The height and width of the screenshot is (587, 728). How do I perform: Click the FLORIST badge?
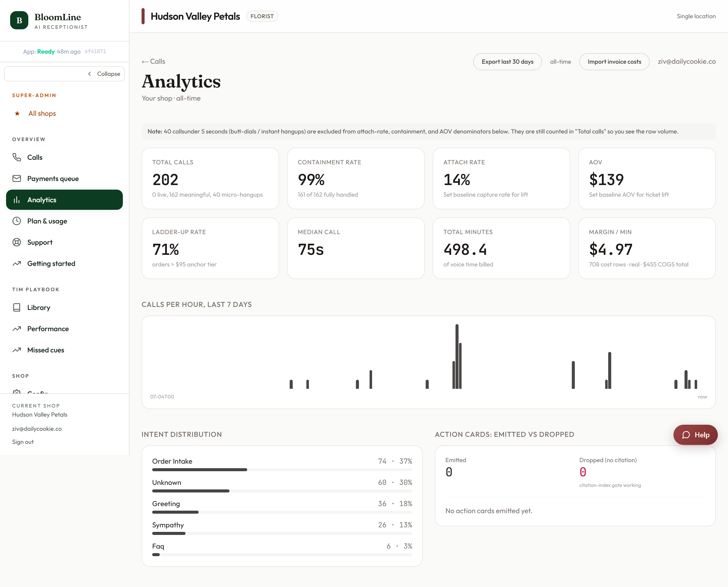point(262,16)
